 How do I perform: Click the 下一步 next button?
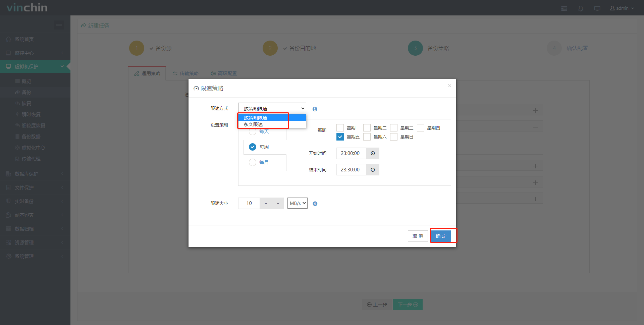pyautogui.click(x=408, y=305)
